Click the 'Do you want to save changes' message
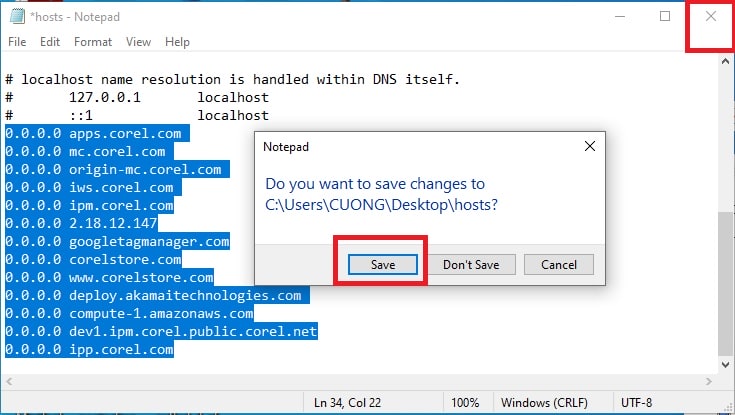 click(x=381, y=194)
